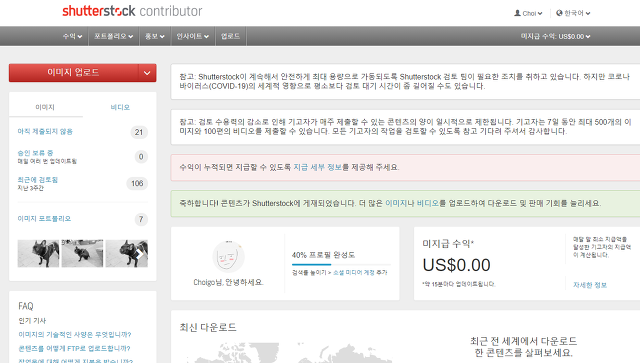Open the 이미지 포트폴리오 link
Image resolution: width=640 pixels, height=363 pixels.
pyautogui.click(x=44, y=218)
